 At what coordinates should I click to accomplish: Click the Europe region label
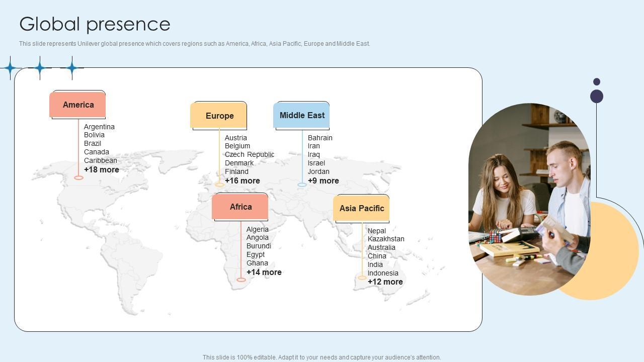219,116
